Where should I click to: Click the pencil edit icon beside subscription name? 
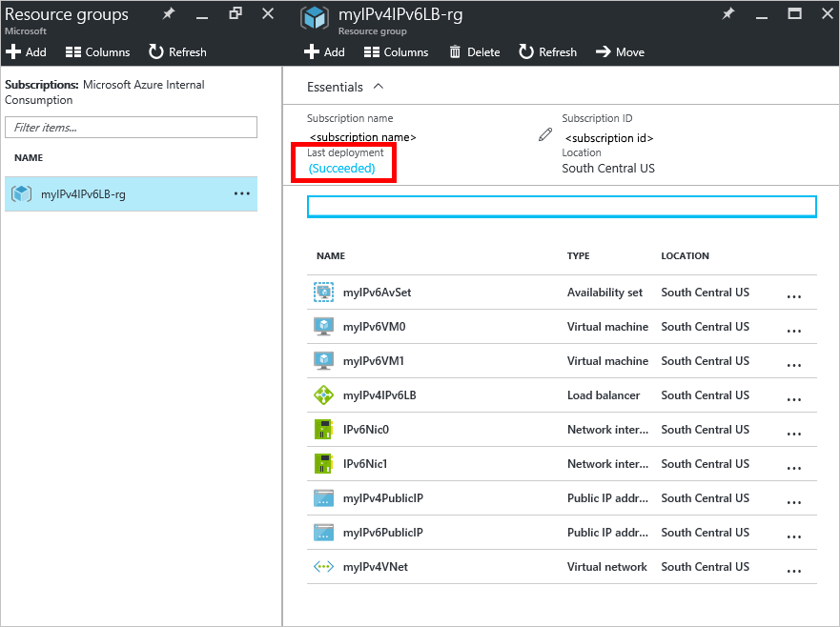pos(545,135)
